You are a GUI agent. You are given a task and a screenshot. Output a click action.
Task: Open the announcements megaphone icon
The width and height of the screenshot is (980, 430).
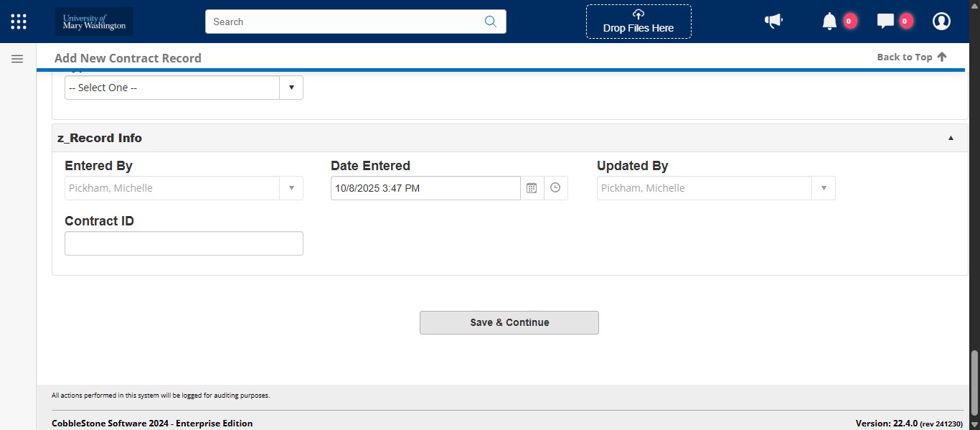[x=773, y=22]
